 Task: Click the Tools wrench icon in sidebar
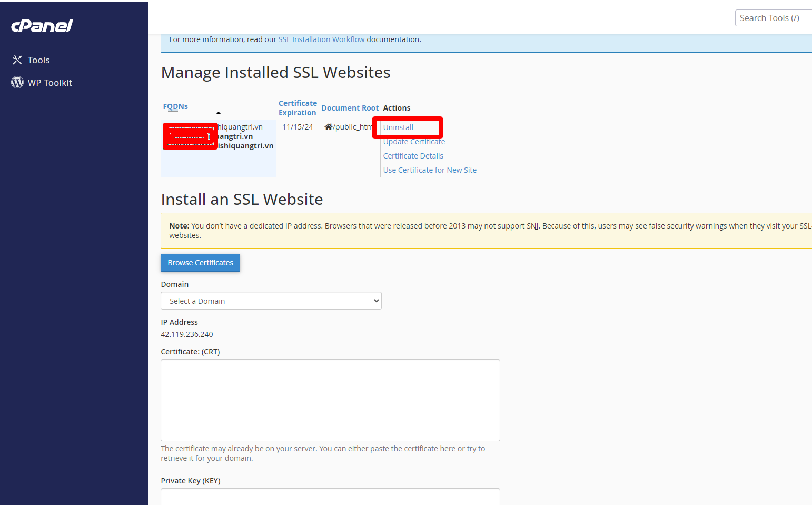[17, 60]
